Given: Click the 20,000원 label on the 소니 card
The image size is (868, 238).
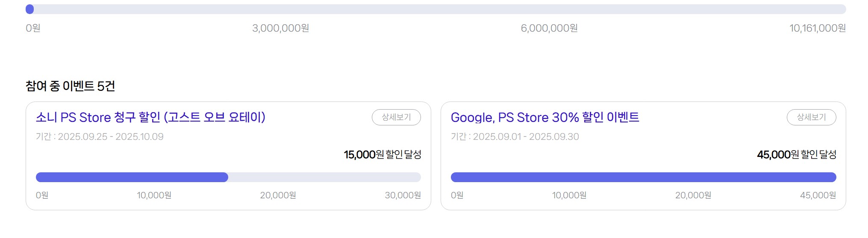Looking at the screenshot, I should point(278,195).
